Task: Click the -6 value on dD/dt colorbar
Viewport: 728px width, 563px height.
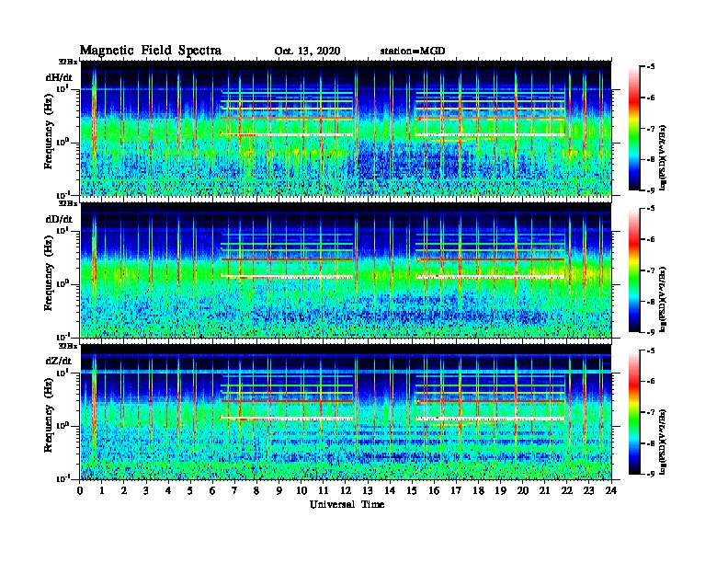Action: [651, 240]
